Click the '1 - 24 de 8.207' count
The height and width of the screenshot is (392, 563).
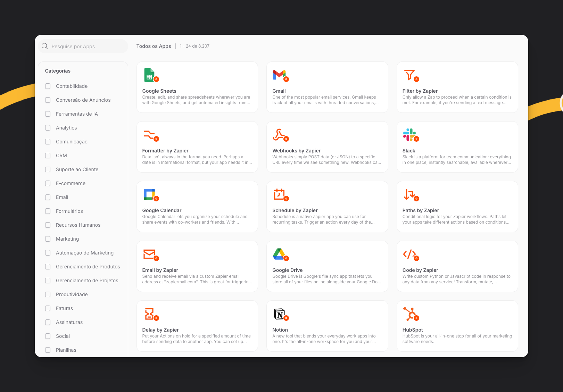tap(194, 46)
